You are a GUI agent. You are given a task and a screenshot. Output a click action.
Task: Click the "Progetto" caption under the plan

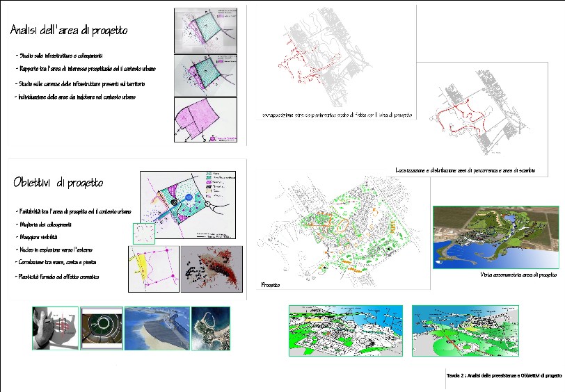(270, 285)
